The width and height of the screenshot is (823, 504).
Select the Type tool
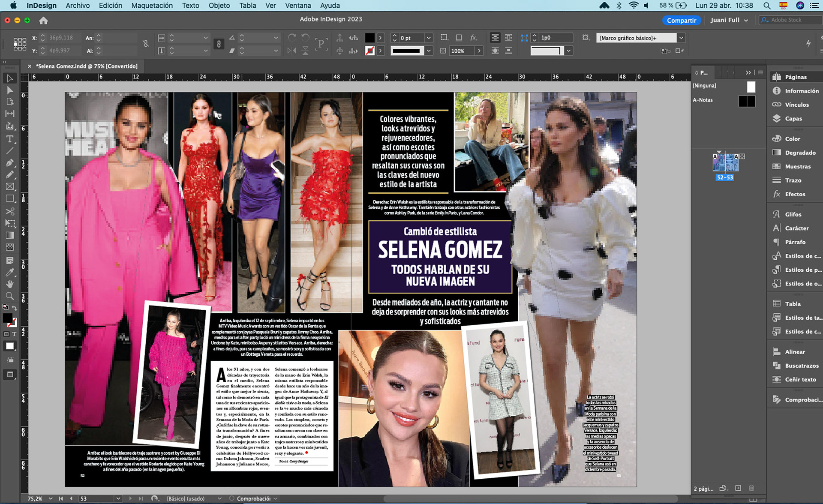[9, 139]
